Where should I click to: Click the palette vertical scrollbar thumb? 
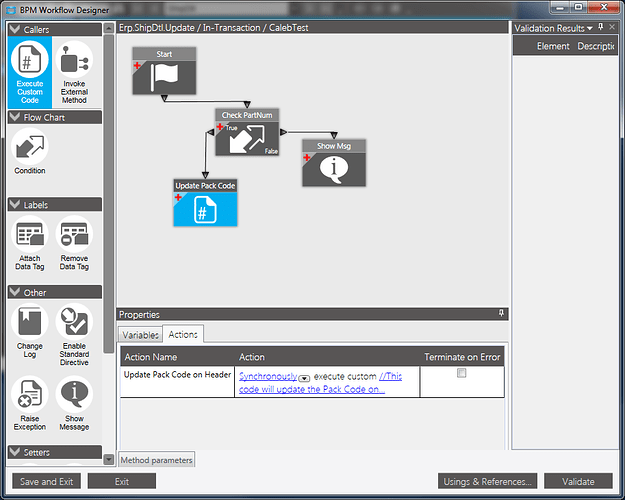point(109,193)
